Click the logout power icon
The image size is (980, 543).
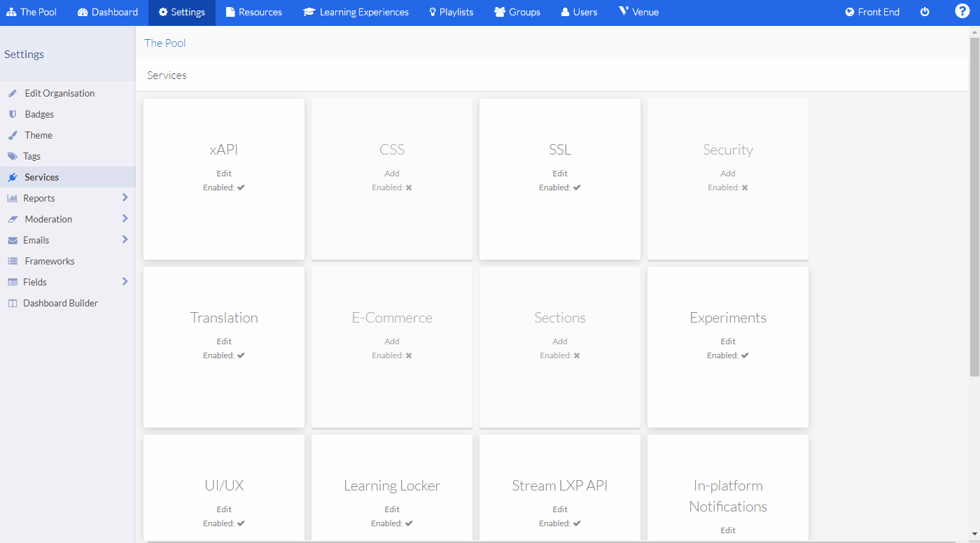[x=925, y=11]
